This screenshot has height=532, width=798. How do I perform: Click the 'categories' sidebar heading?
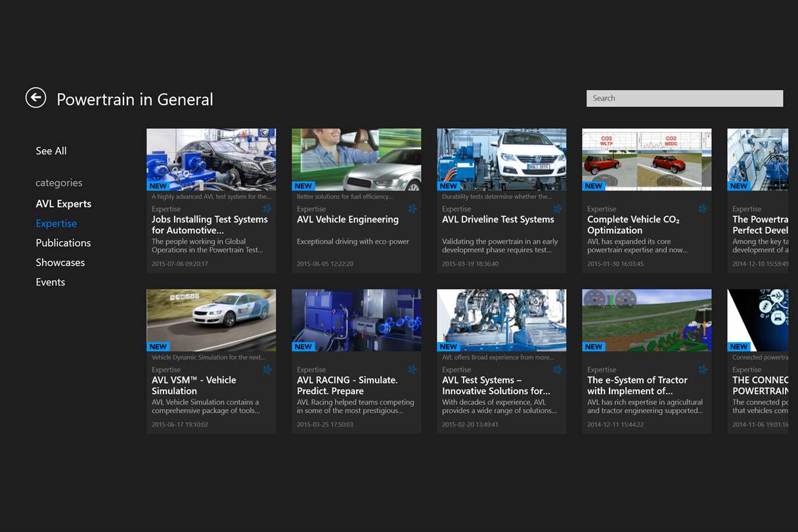click(x=59, y=183)
